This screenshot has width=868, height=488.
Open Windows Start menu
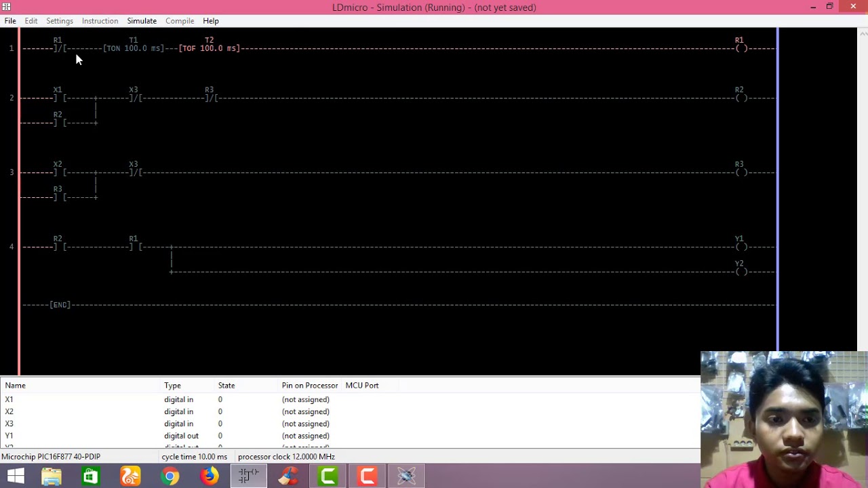(15, 476)
